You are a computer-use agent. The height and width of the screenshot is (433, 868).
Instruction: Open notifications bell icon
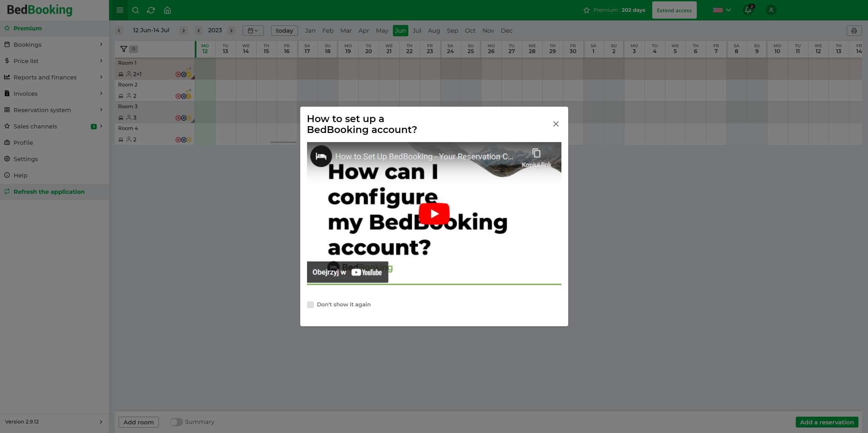pos(748,10)
